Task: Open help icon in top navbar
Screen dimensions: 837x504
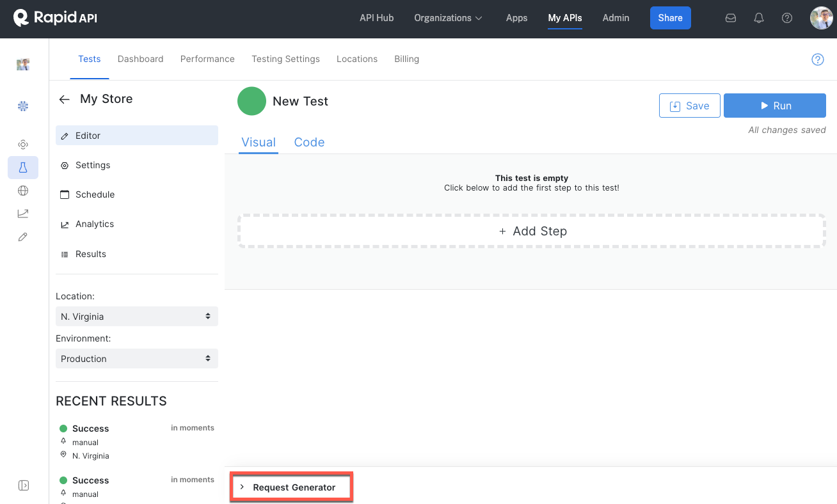Action: (787, 18)
